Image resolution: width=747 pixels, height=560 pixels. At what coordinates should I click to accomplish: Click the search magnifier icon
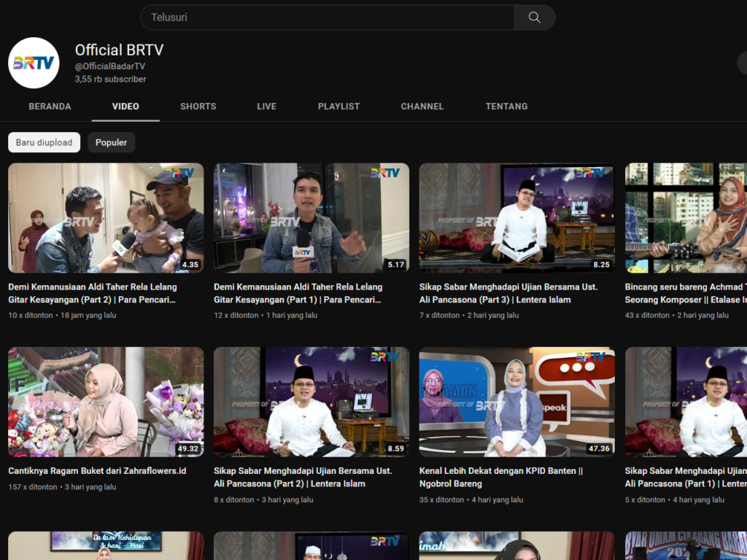point(535,17)
